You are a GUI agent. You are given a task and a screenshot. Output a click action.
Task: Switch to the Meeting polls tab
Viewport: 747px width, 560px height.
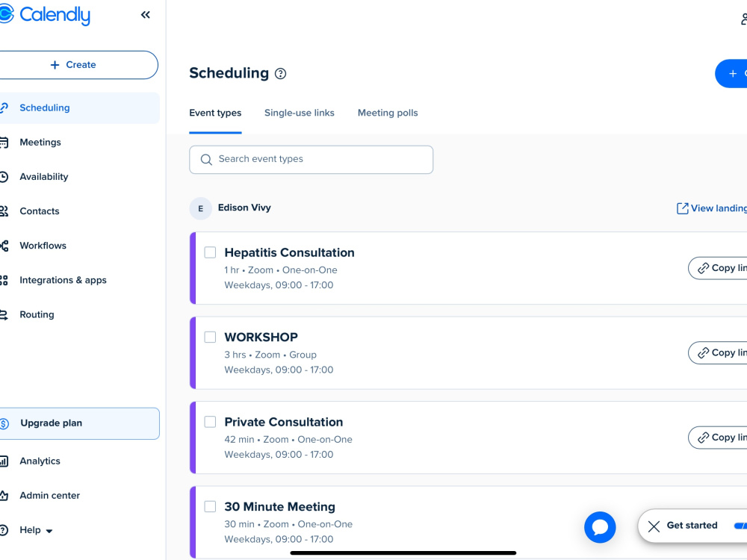(388, 113)
